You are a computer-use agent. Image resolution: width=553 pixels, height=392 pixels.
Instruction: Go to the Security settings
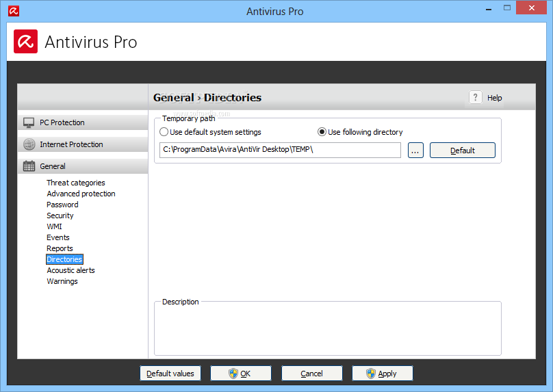coord(60,215)
